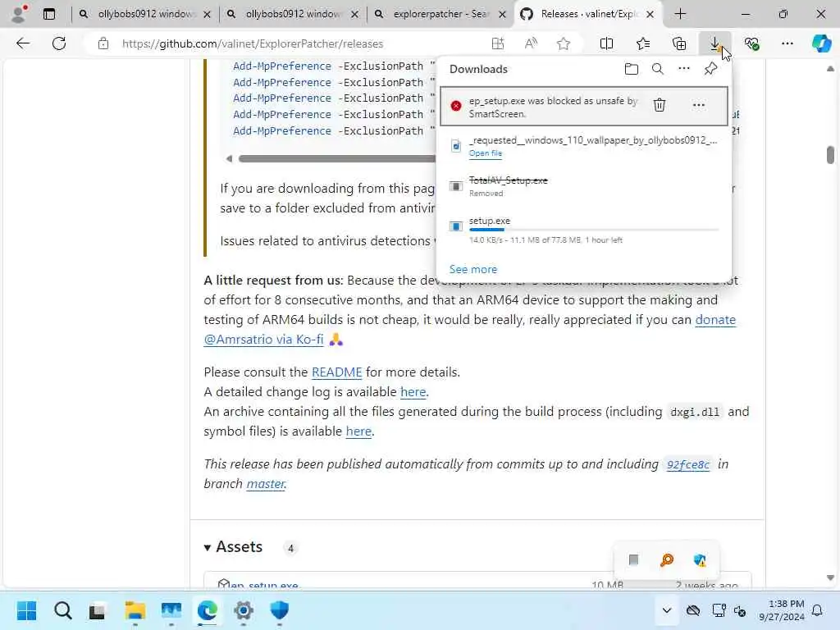Screen dimensions: 840x630
Task: Close the explorerpatcher search tab
Action: 503,15
